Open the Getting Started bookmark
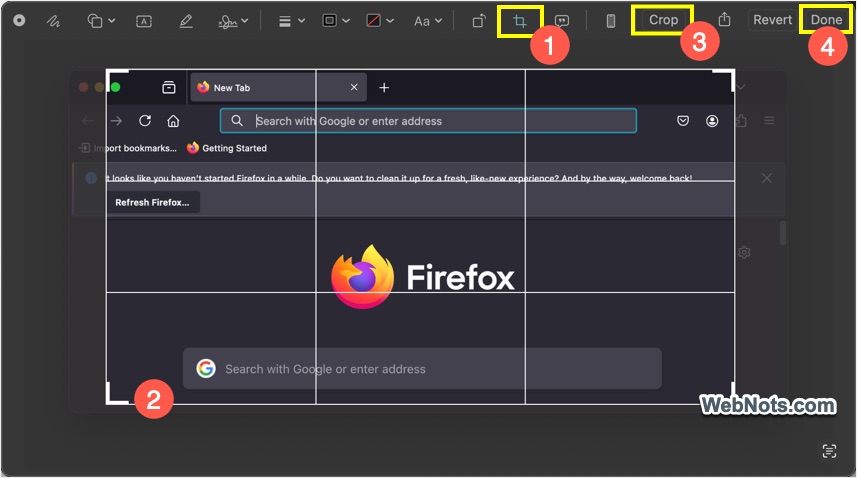 coord(227,148)
